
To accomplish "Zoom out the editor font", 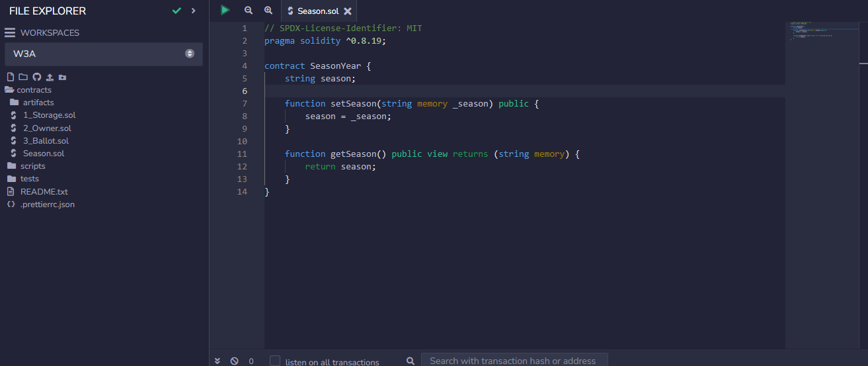I will click(x=249, y=11).
